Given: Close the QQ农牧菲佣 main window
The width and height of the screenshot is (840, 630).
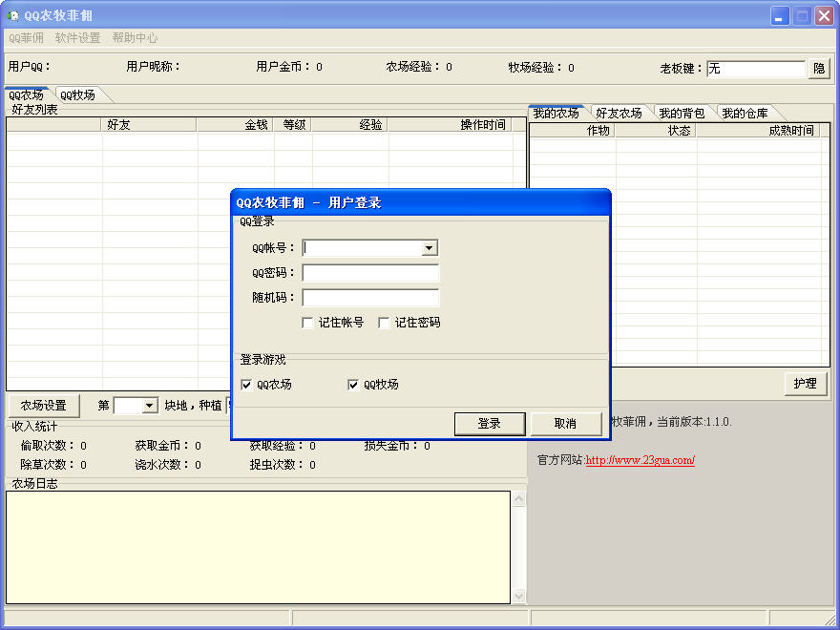Looking at the screenshot, I should click(825, 15).
